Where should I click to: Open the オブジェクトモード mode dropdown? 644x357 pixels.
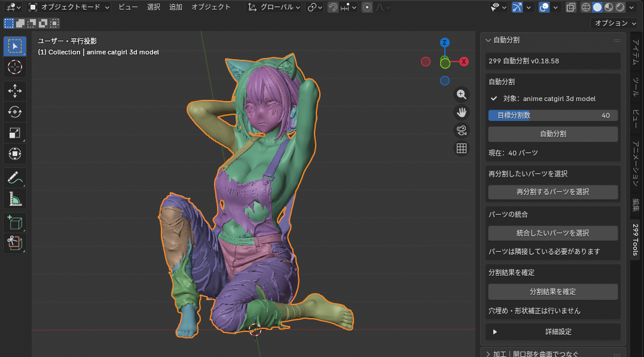coord(69,7)
